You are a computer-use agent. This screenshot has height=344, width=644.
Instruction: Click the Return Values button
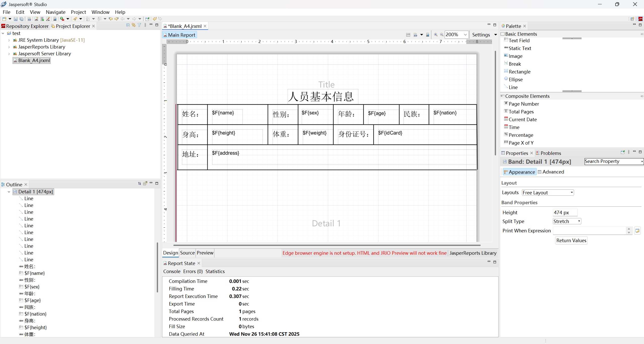click(571, 240)
